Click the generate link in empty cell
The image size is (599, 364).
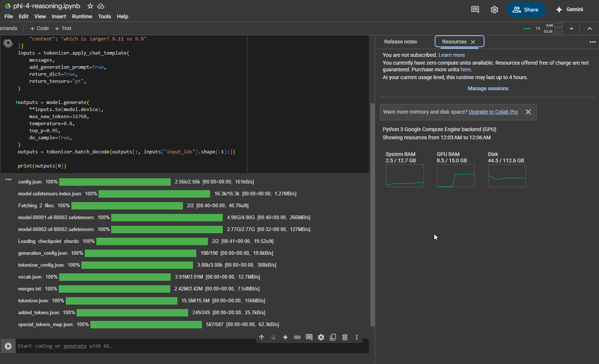tap(75, 346)
